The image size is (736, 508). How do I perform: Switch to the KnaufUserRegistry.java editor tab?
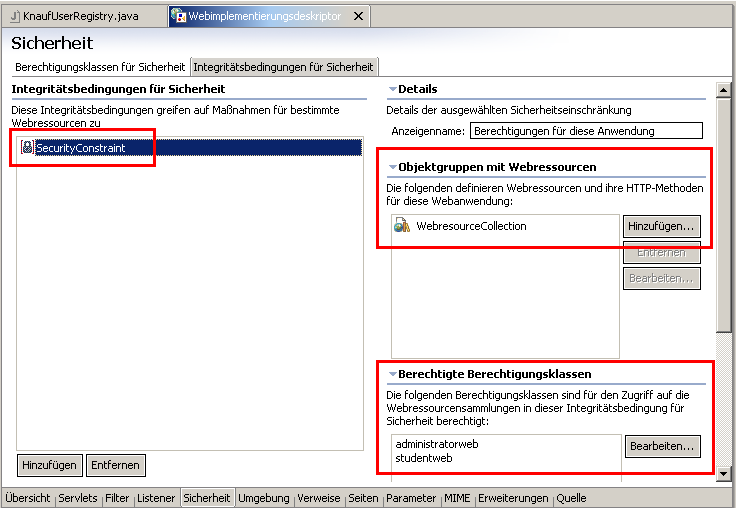coord(84,16)
